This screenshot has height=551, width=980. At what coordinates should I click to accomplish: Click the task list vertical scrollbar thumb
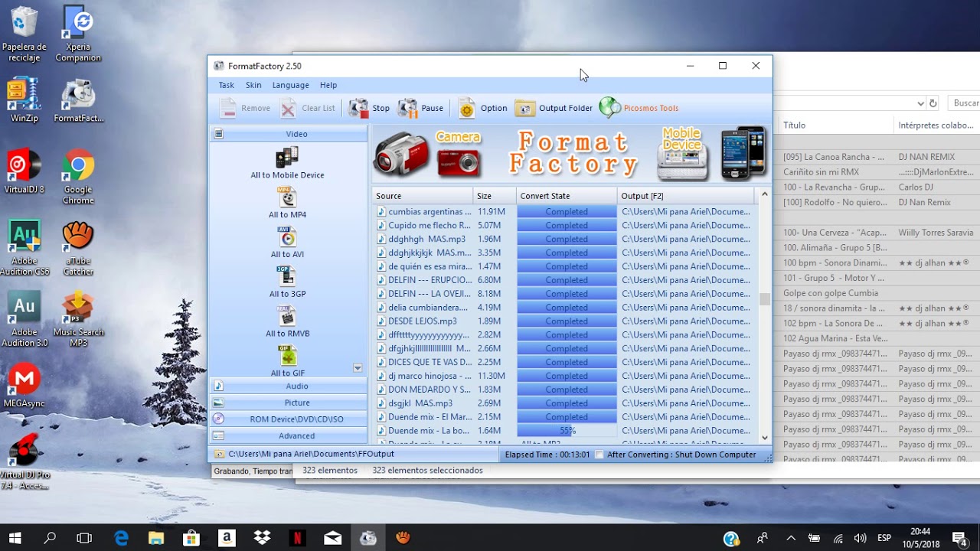[764, 299]
